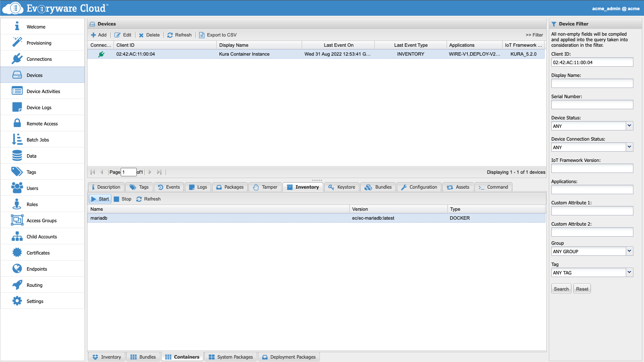Click the Serial Number filter field

click(x=592, y=105)
